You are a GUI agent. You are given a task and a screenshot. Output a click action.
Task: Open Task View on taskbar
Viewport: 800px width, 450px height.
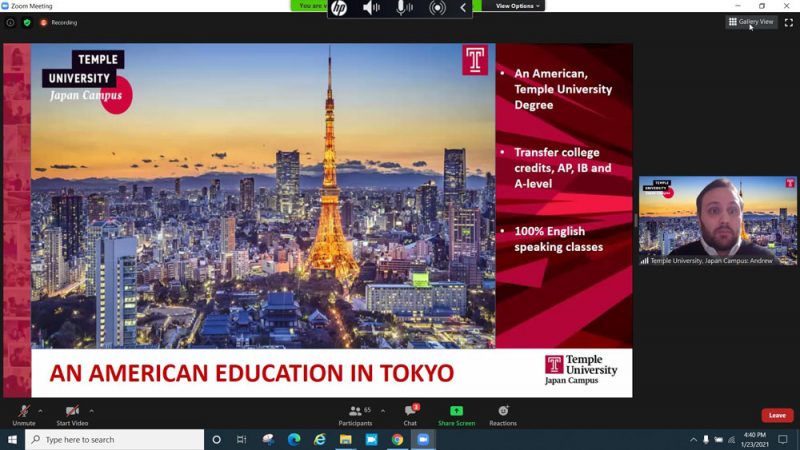point(241,439)
